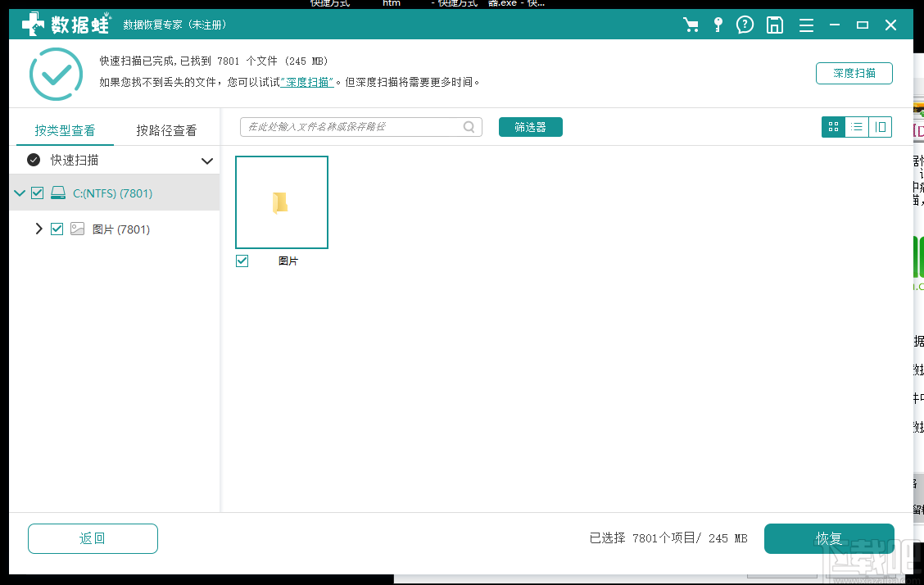Switch to preview pane view
This screenshot has width=924, height=585.
coord(881,127)
